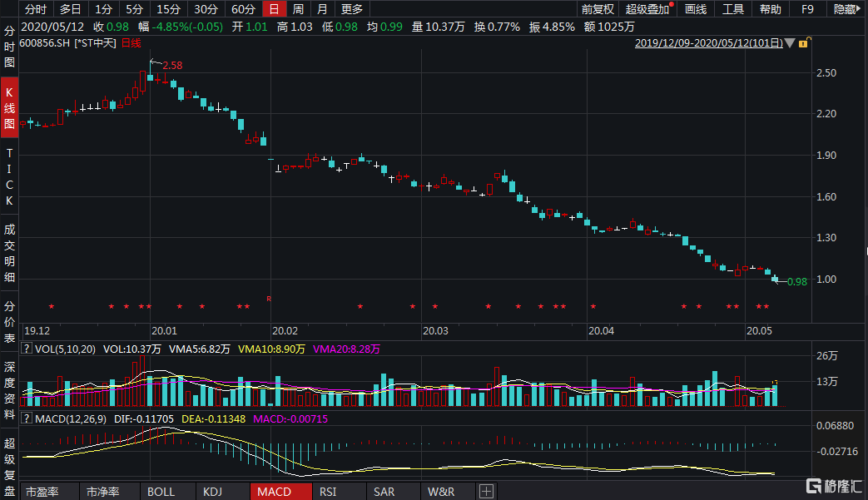This screenshot has height=500, width=868.
Task: Click the red R marker near 20.02
Action: [269, 299]
